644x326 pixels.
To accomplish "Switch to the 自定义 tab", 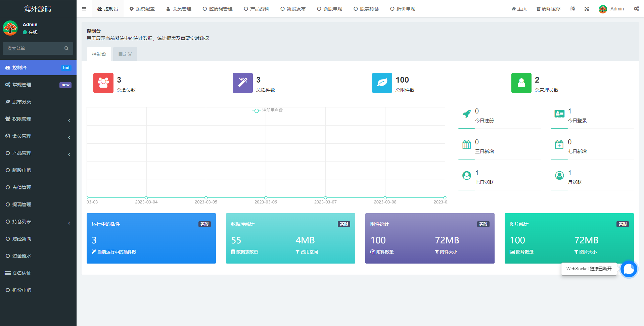I will [125, 54].
